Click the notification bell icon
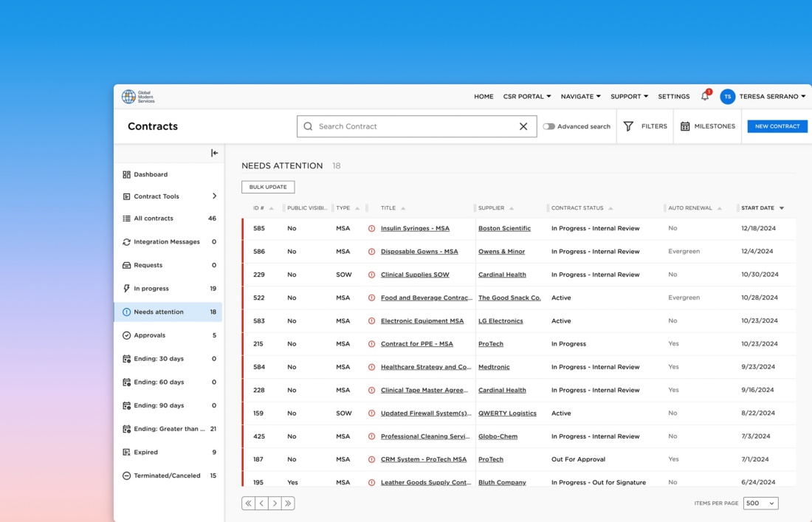812x522 pixels. 705,97
